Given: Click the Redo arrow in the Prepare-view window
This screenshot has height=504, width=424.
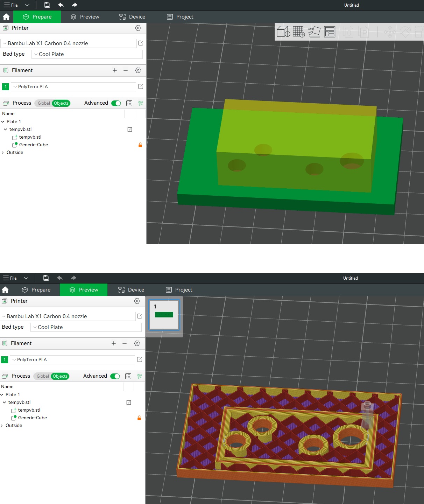Looking at the screenshot, I should pyautogui.click(x=74, y=5).
